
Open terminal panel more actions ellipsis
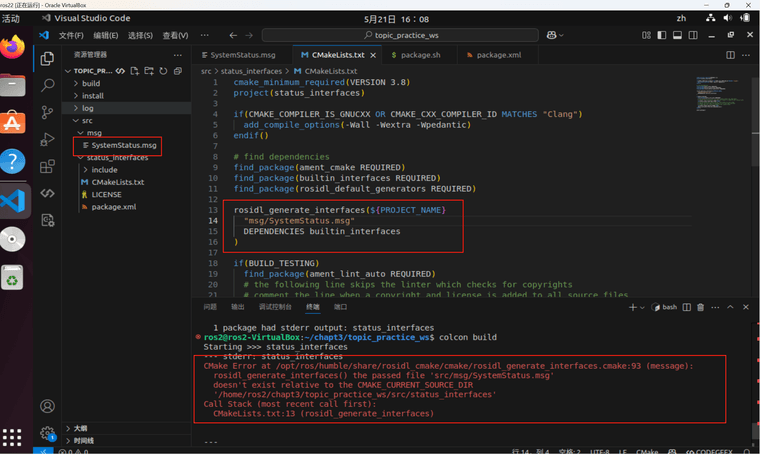[x=715, y=307]
